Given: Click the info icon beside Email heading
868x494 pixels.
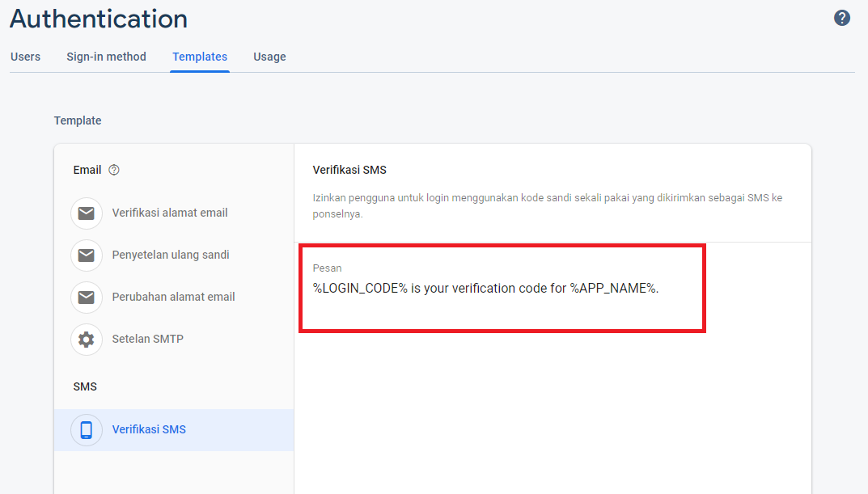Looking at the screenshot, I should (114, 170).
